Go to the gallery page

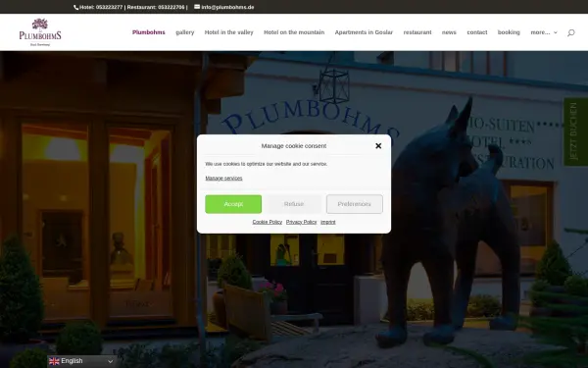185,32
